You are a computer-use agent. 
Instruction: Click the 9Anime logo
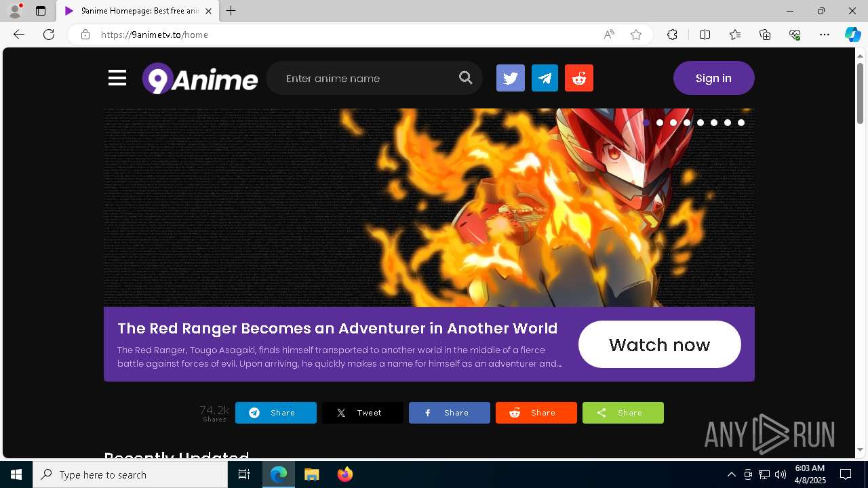[x=200, y=79]
